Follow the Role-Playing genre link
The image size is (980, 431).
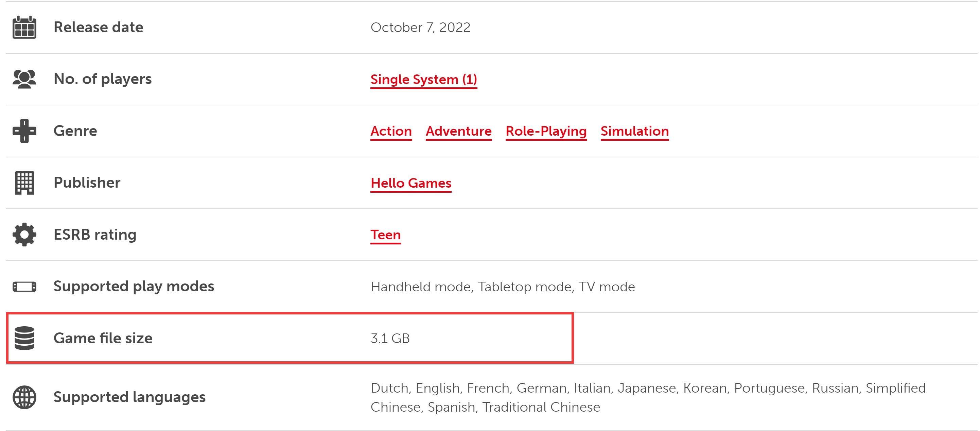(x=546, y=131)
